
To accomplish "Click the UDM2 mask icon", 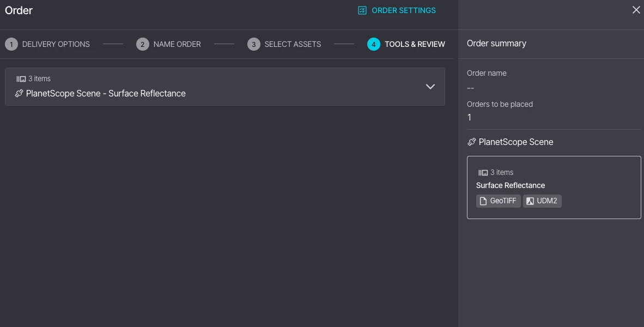I will pos(530,201).
